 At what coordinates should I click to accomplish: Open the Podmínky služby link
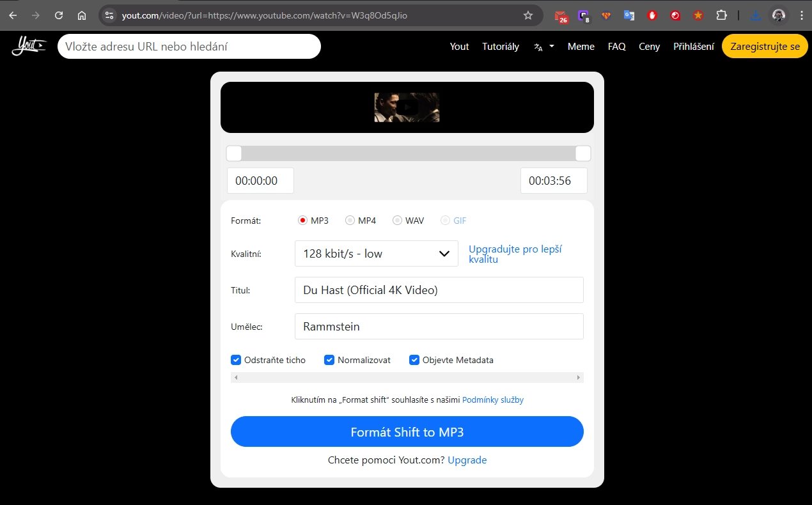click(493, 400)
